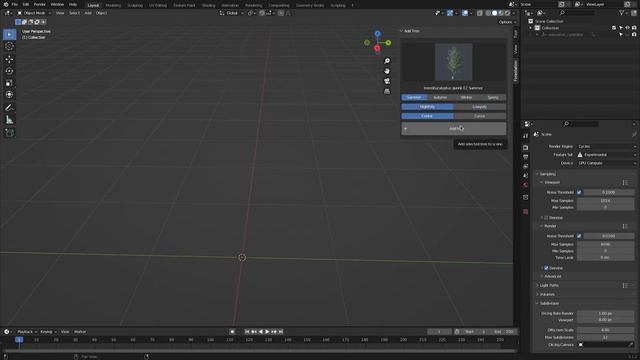Expand the Volumes panel

[547, 295]
